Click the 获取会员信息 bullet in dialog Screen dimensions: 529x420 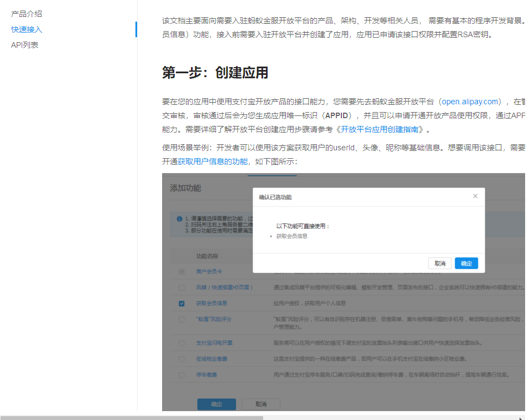[x=292, y=236]
